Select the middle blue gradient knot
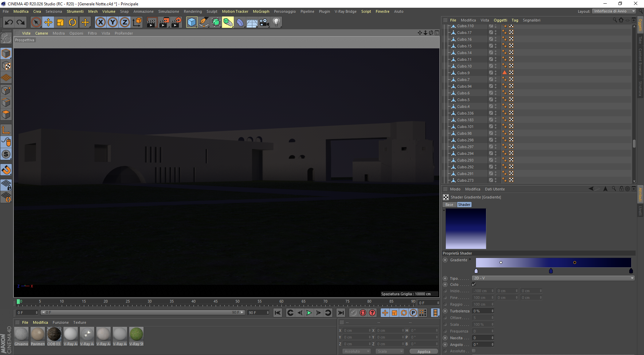 tap(551, 271)
